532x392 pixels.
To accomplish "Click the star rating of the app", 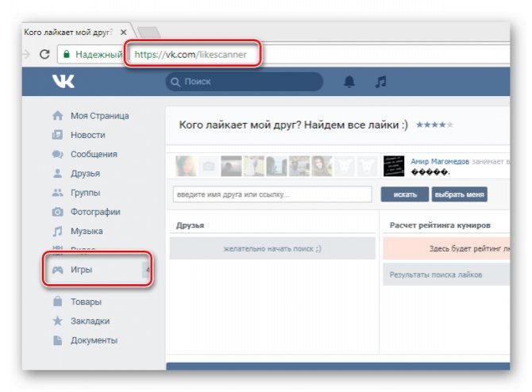I will pos(434,125).
